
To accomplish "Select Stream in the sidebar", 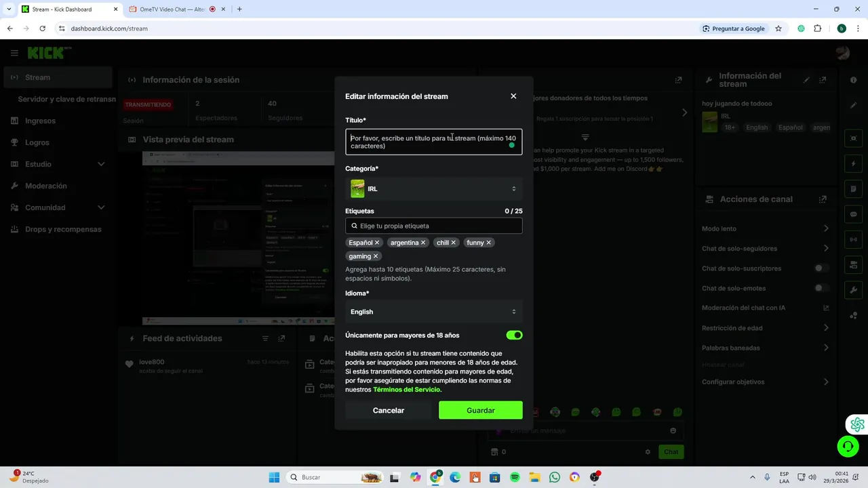I will (58, 77).
